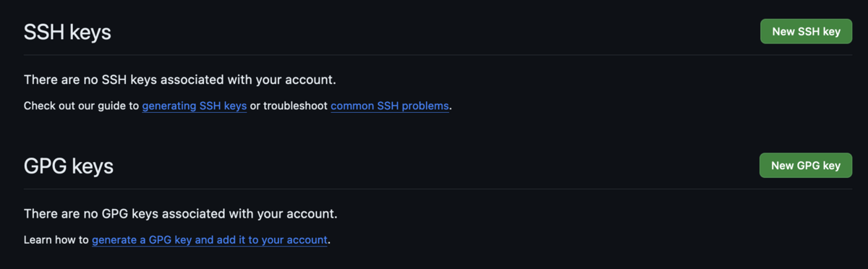The image size is (868, 269).
Task: Open the common SSH problems link
Action: click(x=390, y=106)
